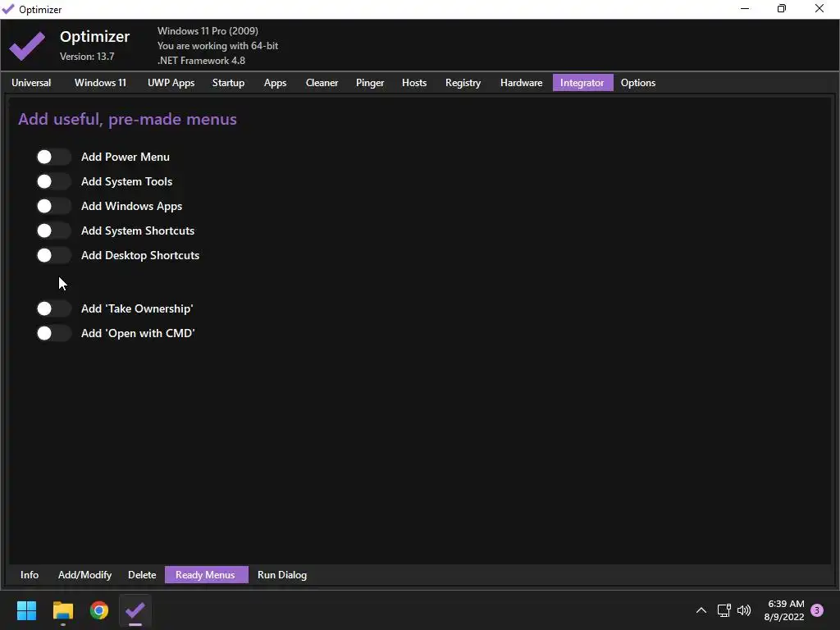Click the 'Add System Tools' label
The width and height of the screenshot is (840, 630).
tap(126, 181)
